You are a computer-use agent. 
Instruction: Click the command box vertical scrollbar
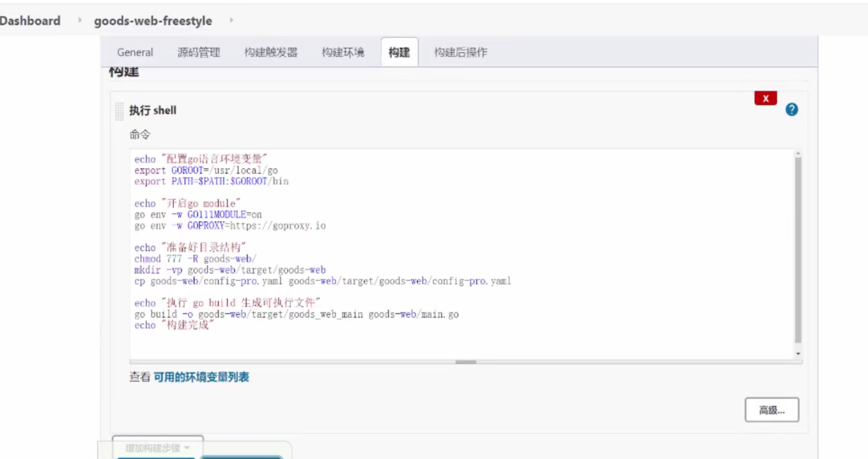[x=798, y=250]
